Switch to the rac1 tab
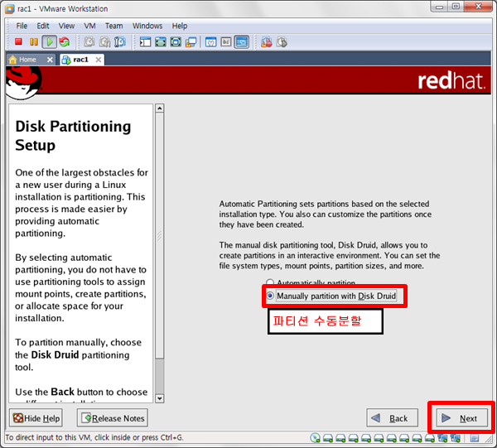This screenshot has width=497, height=448. coord(81,60)
